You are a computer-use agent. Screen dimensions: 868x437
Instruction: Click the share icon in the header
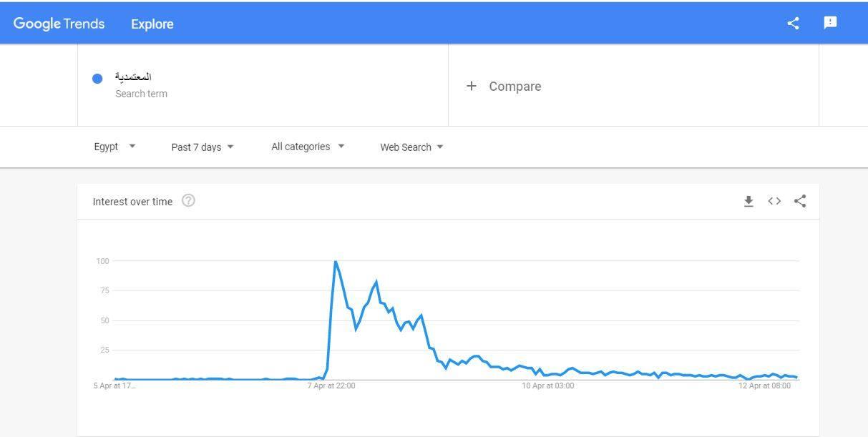[x=793, y=23]
